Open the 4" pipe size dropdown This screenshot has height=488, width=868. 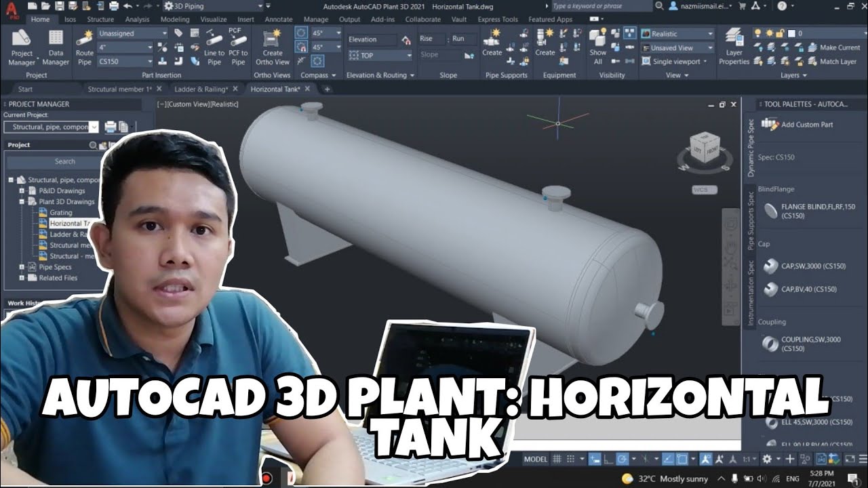pos(125,47)
